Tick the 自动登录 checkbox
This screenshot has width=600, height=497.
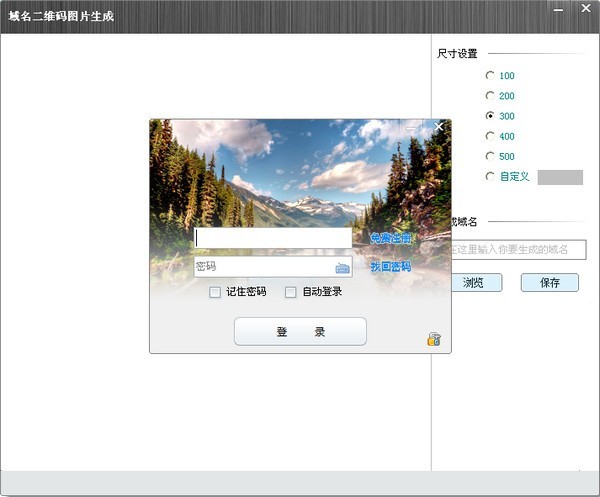tap(291, 292)
